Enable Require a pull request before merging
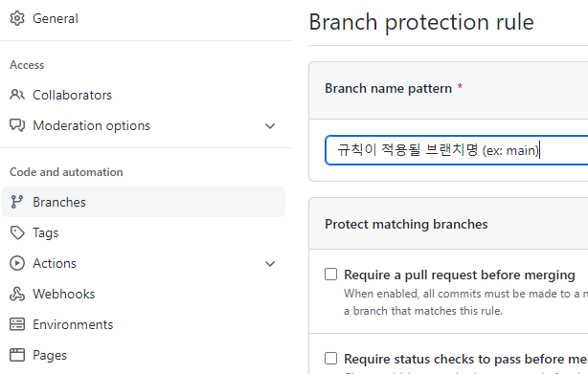The width and height of the screenshot is (588, 374). (x=330, y=274)
